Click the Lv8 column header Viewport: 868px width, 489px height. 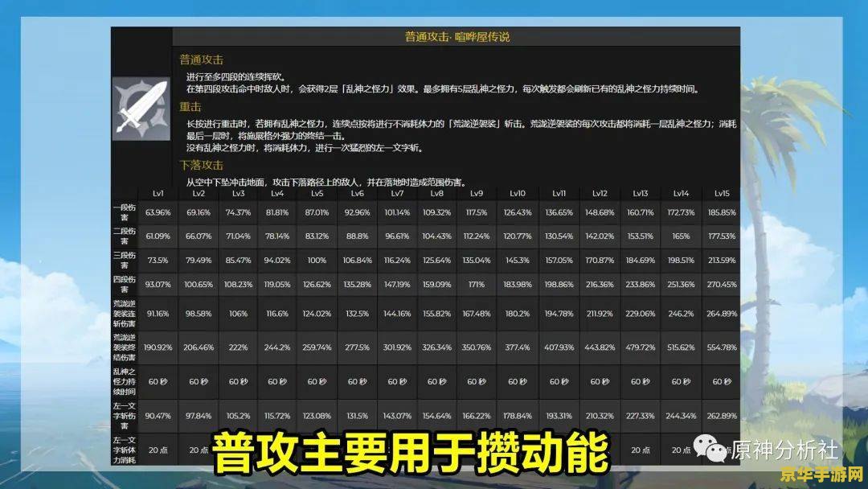pyautogui.click(x=436, y=193)
